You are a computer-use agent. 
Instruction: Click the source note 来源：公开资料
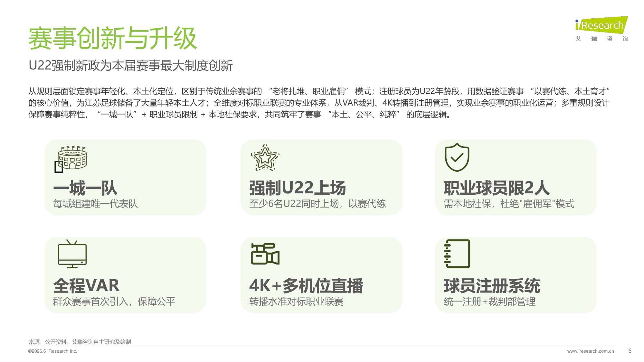[x=80, y=342]
